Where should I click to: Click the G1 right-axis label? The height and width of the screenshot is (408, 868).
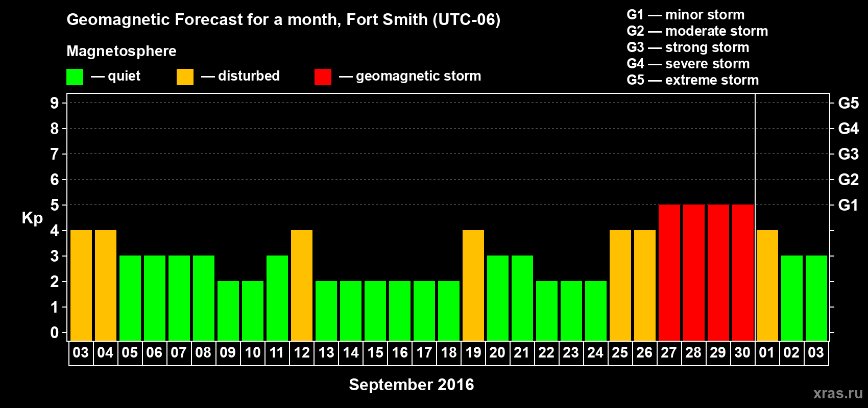(848, 205)
